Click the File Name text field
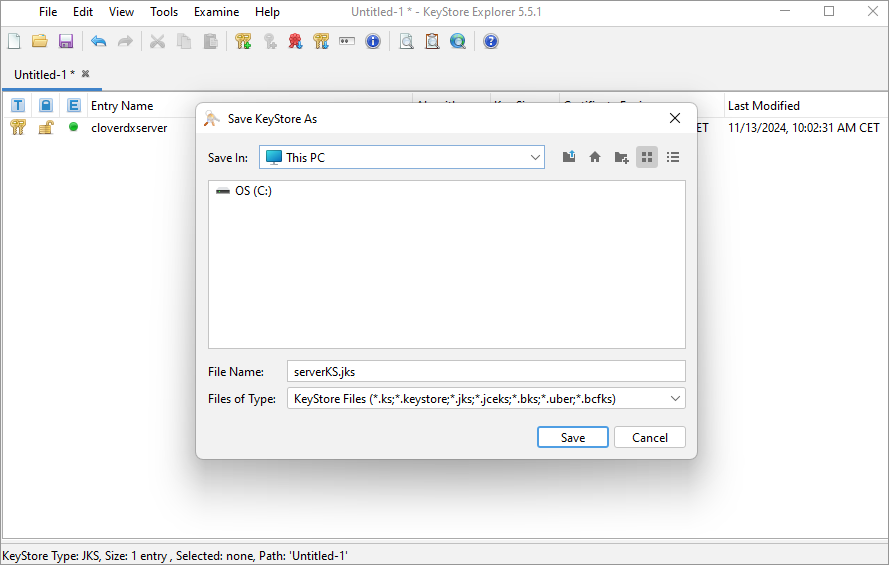This screenshot has height=565, width=889. tap(485, 371)
